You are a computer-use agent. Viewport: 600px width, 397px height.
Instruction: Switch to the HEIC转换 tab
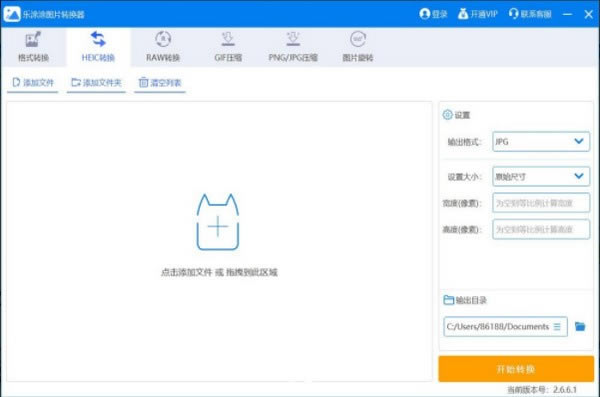(98, 47)
